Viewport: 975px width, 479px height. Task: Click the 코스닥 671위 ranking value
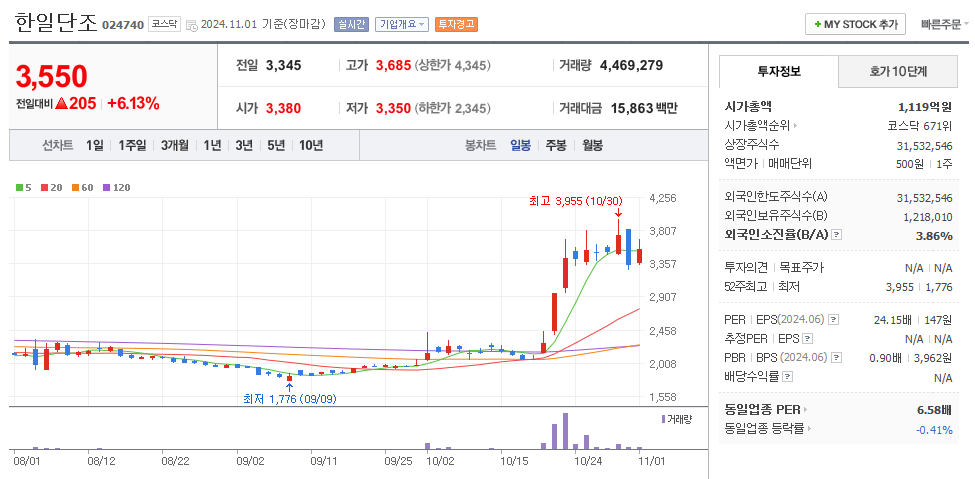coord(920,126)
